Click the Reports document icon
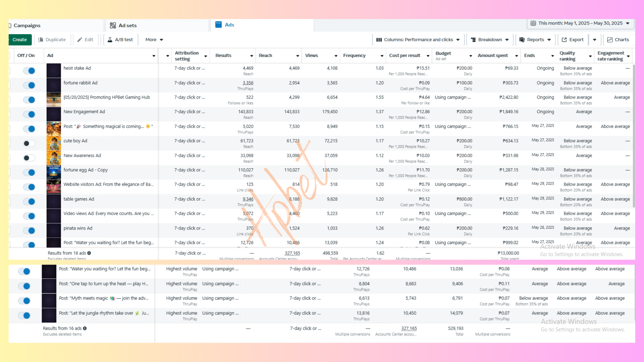Viewport: 644px width, 362px height. click(x=522, y=40)
